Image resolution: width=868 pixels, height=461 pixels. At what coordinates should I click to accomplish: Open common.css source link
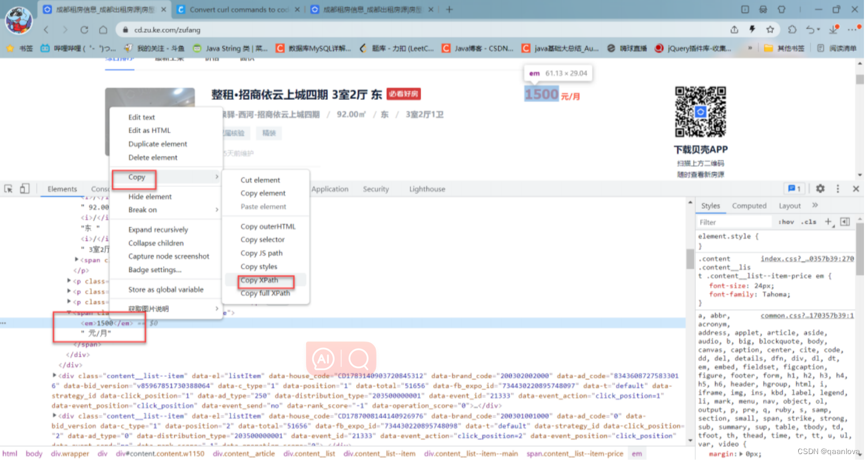click(x=807, y=316)
